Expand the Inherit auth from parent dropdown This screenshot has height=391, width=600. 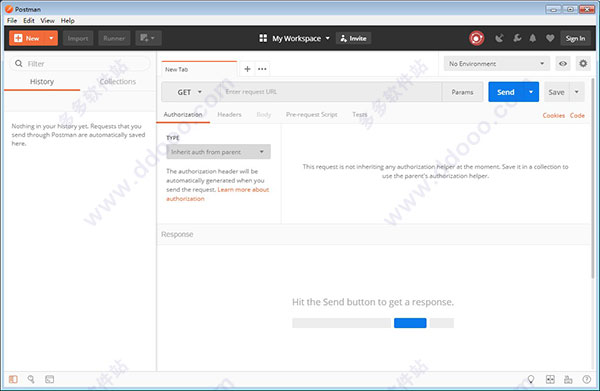218,152
